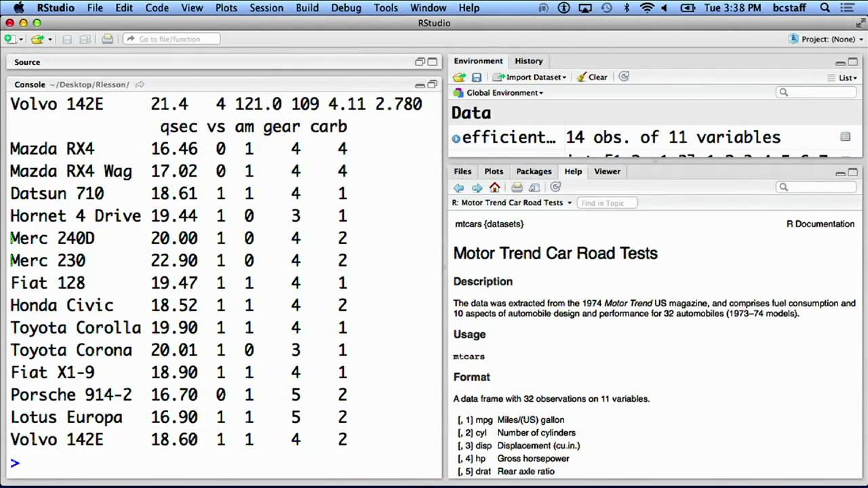The width and height of the screenshot is (868, 488).
Task: Click the Save All icon in toolbar
Action: click(86, 39)
